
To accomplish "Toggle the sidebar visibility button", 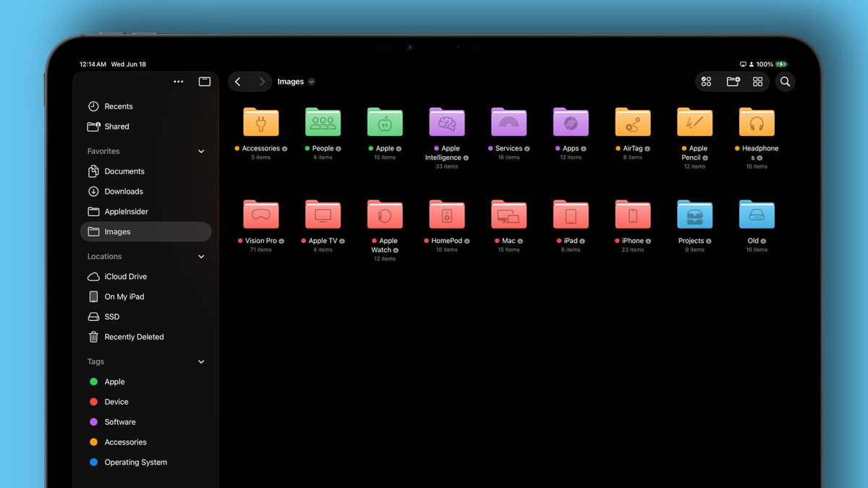I will coord(205,82).
